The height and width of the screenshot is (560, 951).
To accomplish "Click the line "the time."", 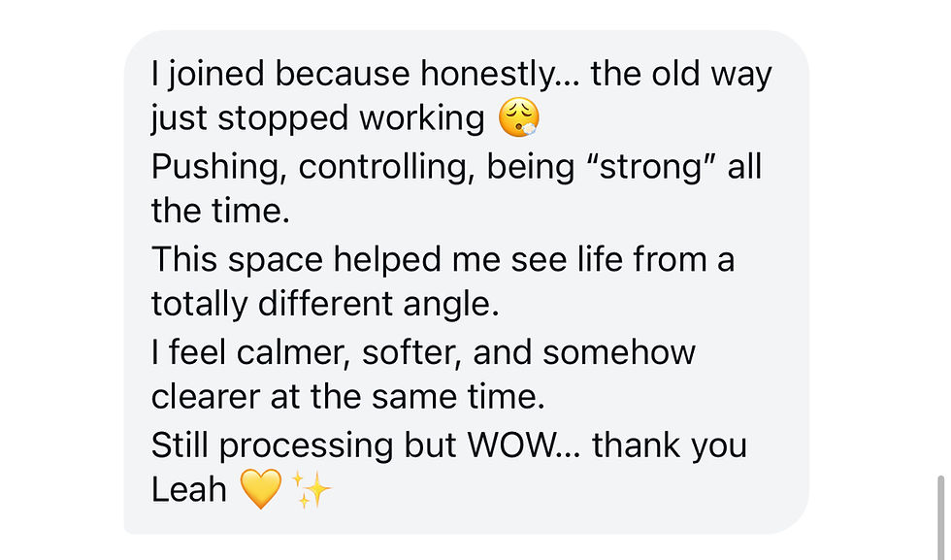I will coord(220,211).
